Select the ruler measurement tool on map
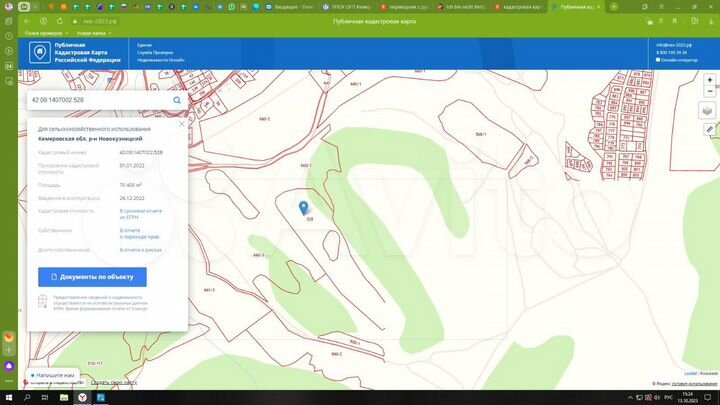The image size is (720, 405). [709, 129]
